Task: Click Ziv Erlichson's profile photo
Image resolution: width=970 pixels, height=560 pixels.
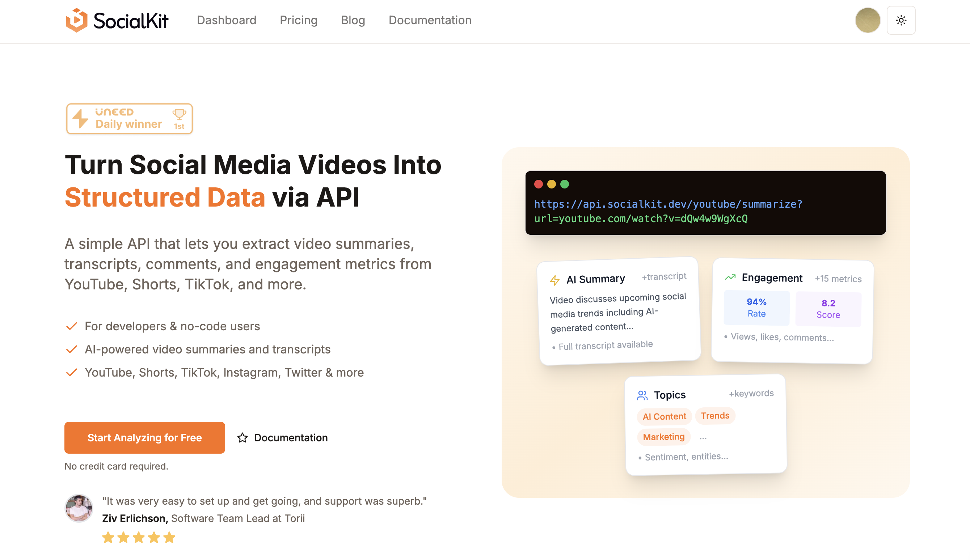Action: (x=79, y=508)
